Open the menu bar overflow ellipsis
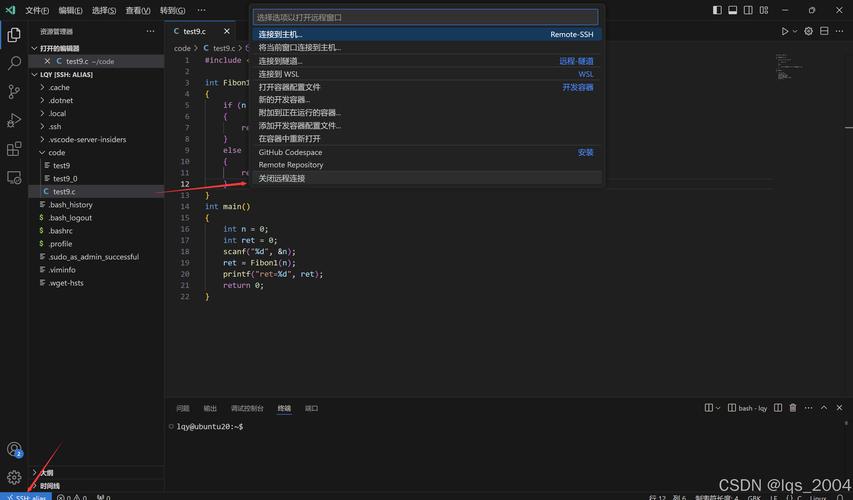The width and height of the screenshot is (853, 500). (201, 10)
